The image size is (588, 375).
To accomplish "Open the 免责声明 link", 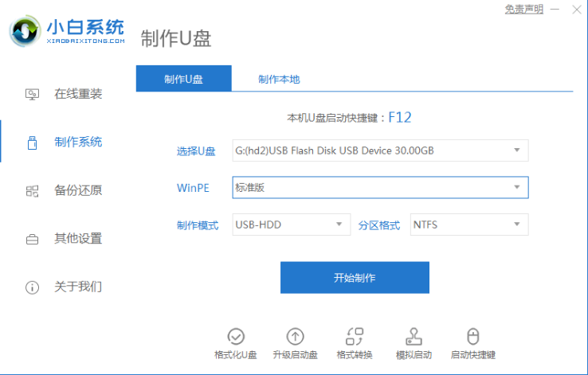I will [x=523, y=10].
